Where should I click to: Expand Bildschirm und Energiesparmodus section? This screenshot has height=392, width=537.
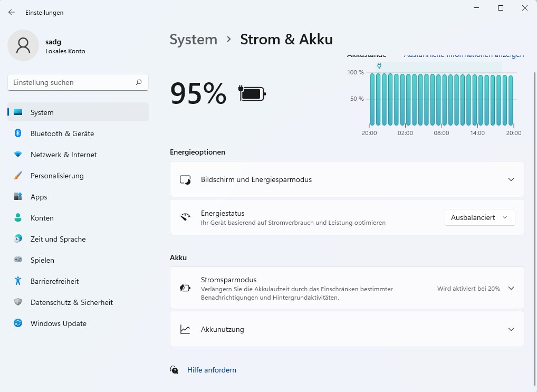pos(511,179)
